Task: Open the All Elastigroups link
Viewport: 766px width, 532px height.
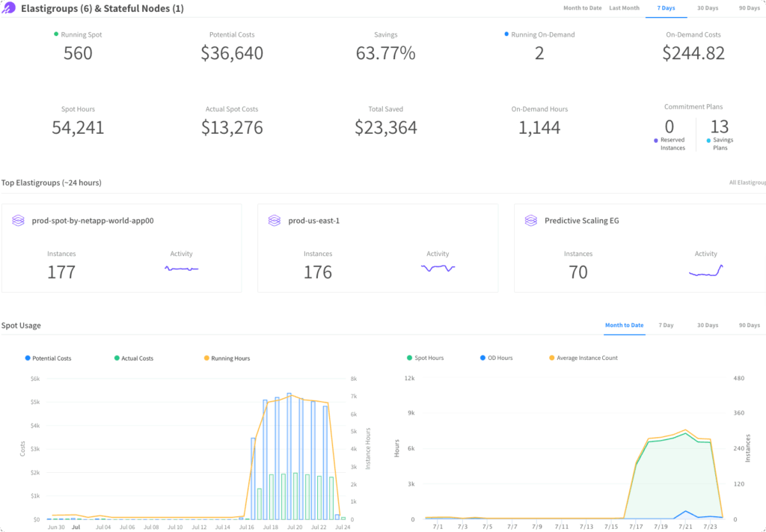Action: pos(750,182)
